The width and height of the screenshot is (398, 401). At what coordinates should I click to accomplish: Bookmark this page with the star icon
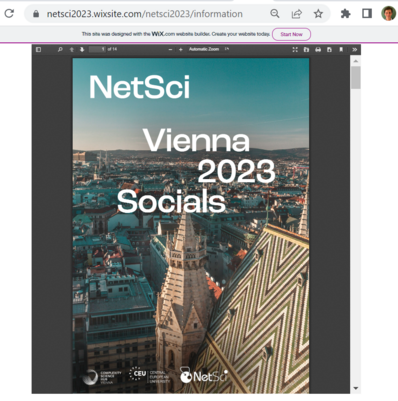[318, 14]
